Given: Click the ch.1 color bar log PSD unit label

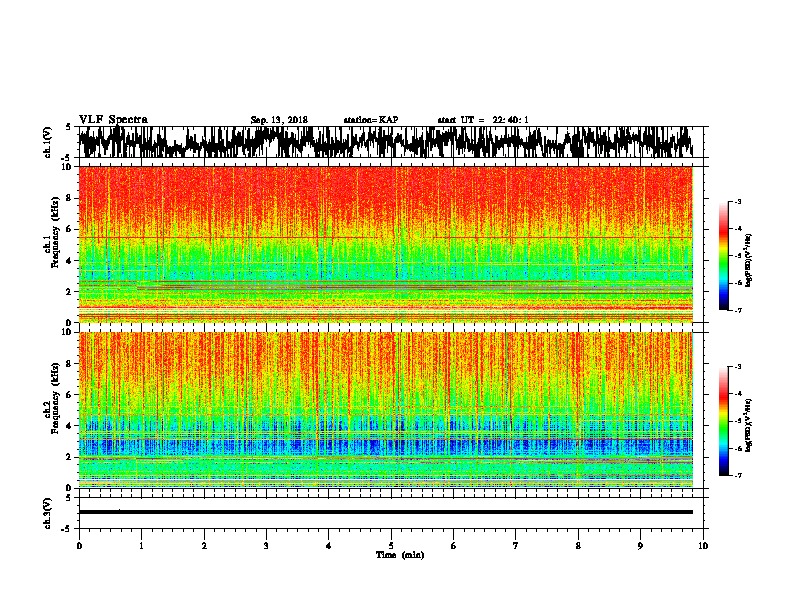Looking at the screenshot, I should (748, 260).
